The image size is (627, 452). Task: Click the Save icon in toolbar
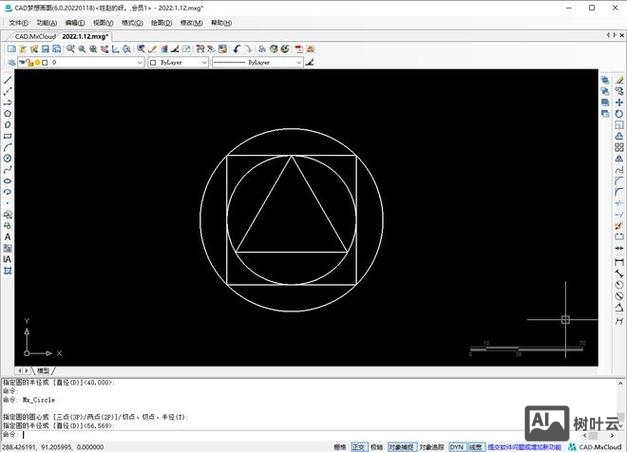(x=45, y=48)
